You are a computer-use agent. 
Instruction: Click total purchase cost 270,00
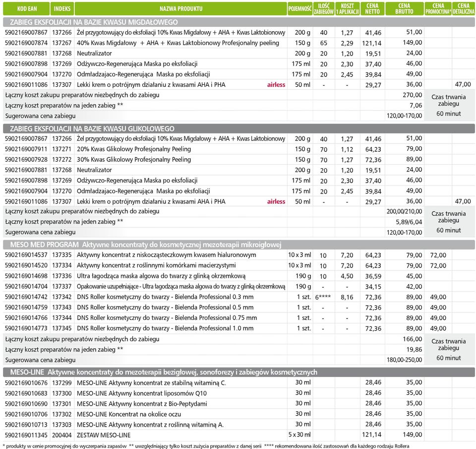412,95
